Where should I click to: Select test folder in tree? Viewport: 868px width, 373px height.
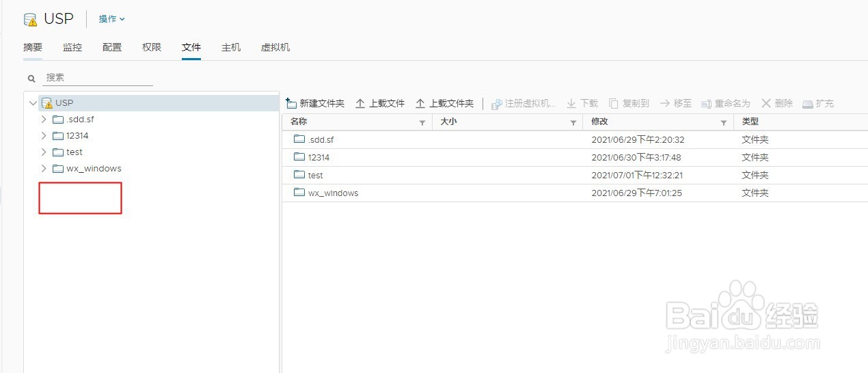coord(68,152)
